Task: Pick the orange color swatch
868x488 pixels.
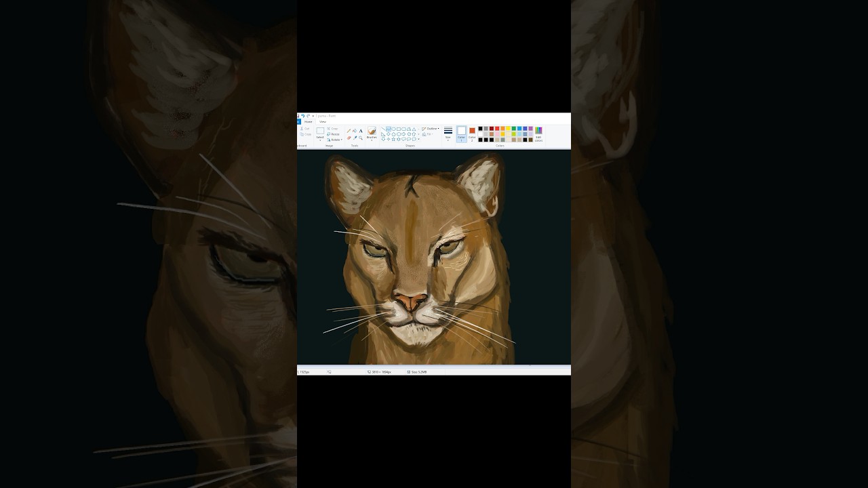Action: click(x=502, y=129)
